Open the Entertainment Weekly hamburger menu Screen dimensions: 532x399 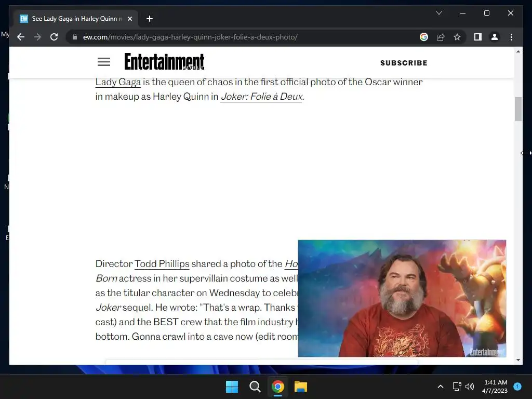coord(104,62)
